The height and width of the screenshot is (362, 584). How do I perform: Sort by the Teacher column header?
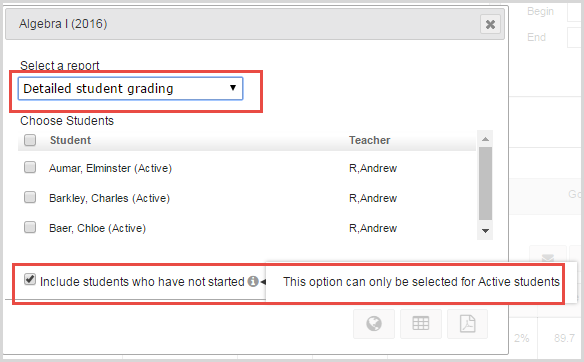[369, 140]
